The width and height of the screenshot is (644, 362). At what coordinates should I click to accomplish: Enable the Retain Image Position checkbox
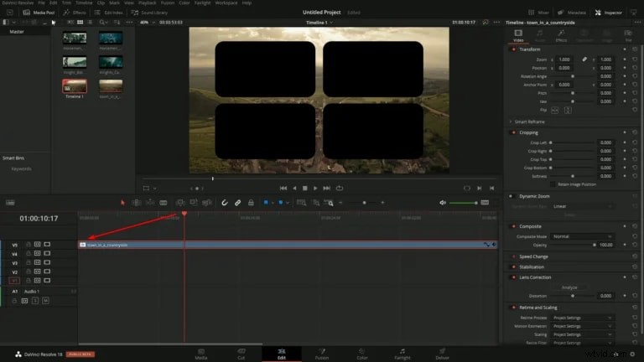coord(553,184)
